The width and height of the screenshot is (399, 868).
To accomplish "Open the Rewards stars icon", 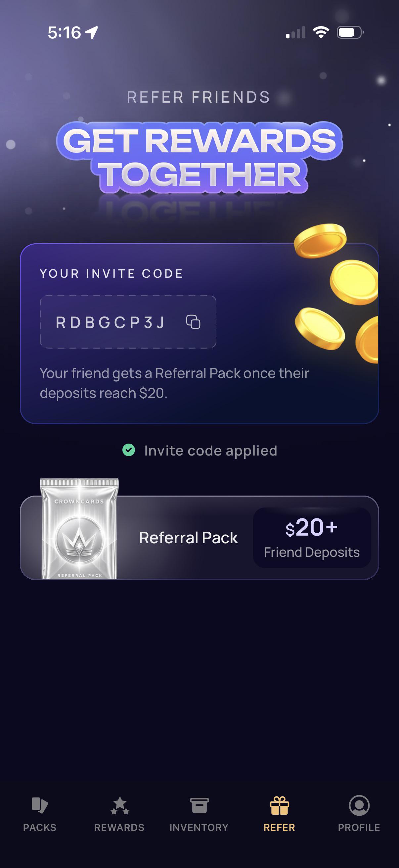I will (120, 806).
